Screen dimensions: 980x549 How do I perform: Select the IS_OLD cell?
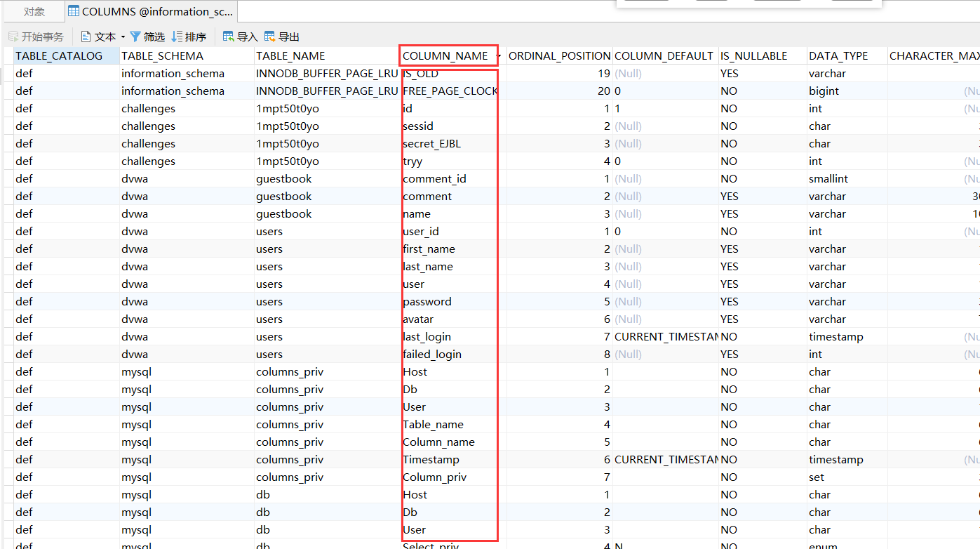click(x=453, y=74)
